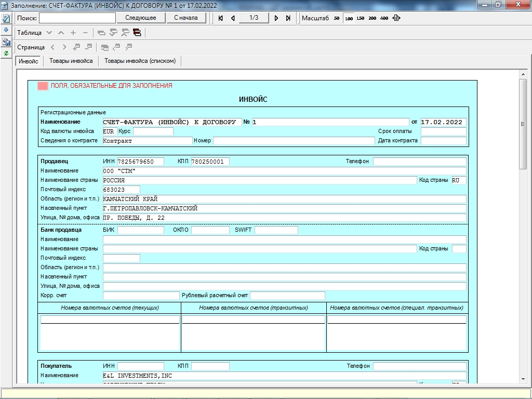Click the seller name field ООО "СТМ"
532x399 pixels.
click(x=284, y=171)
